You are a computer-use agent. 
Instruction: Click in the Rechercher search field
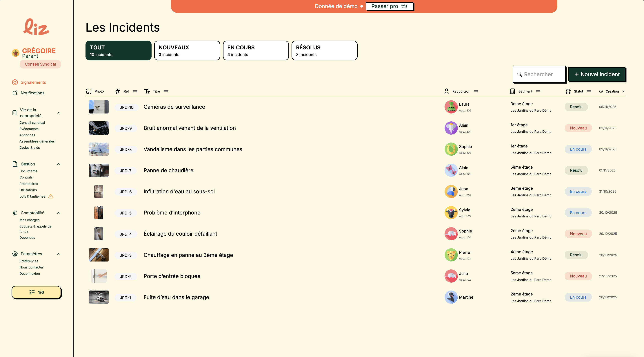539,74
